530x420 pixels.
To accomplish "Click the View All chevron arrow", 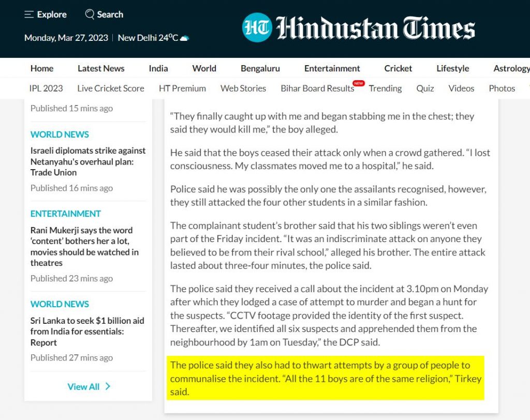I will pos(108,386).
